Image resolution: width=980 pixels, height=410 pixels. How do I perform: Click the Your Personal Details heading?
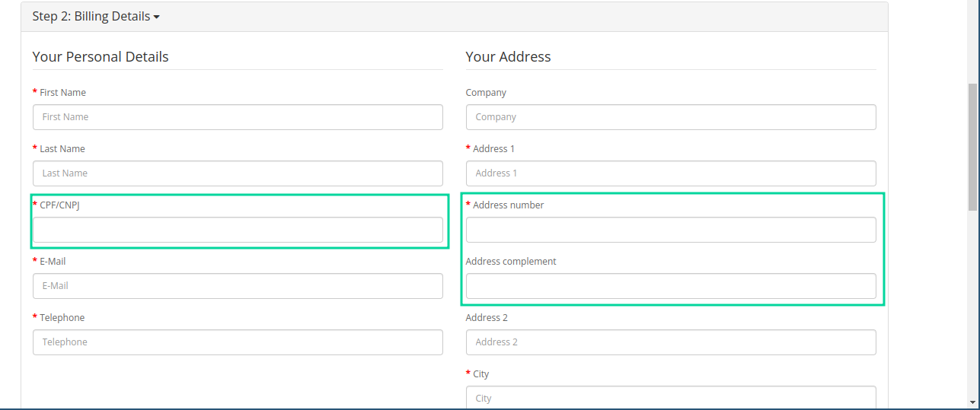tap(101, 57)
